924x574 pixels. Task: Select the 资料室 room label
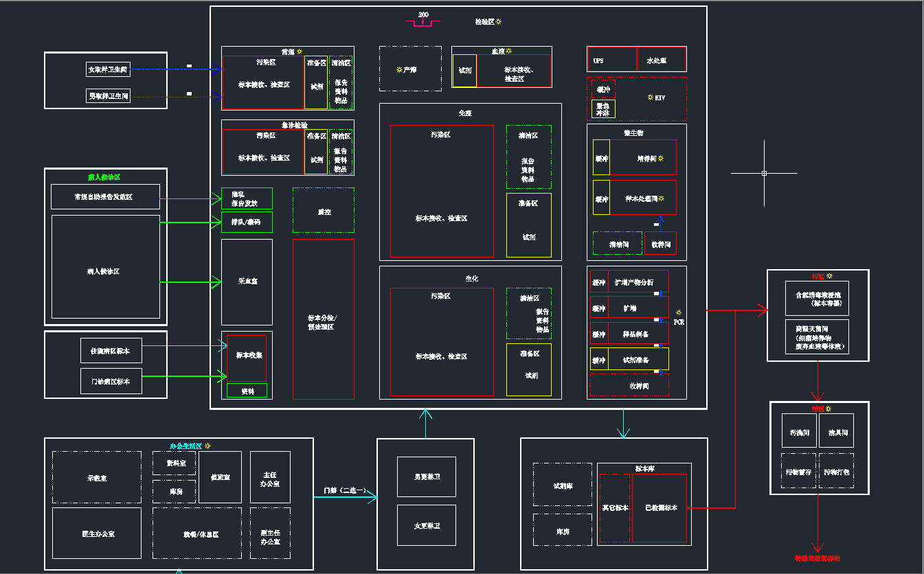point(177,464)
